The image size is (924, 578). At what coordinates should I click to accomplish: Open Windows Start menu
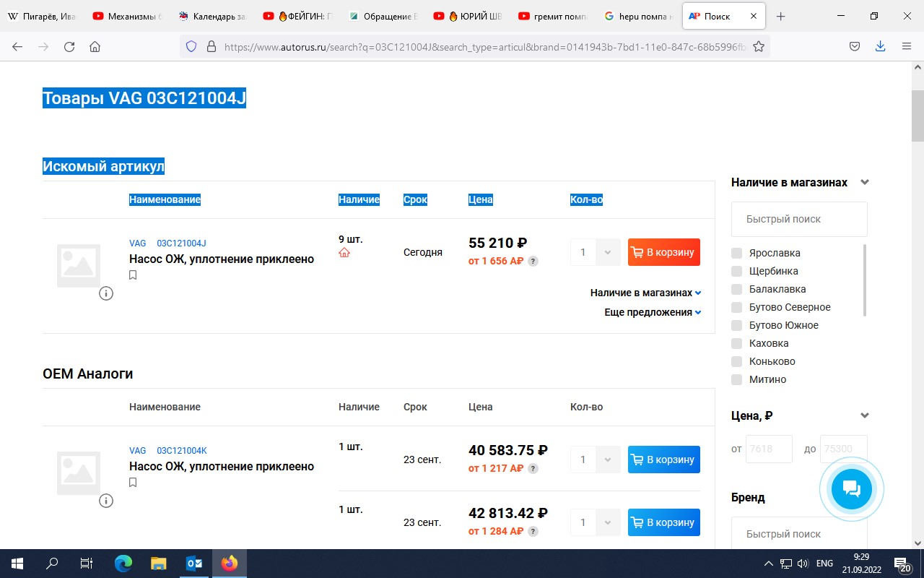pos(16,564)
